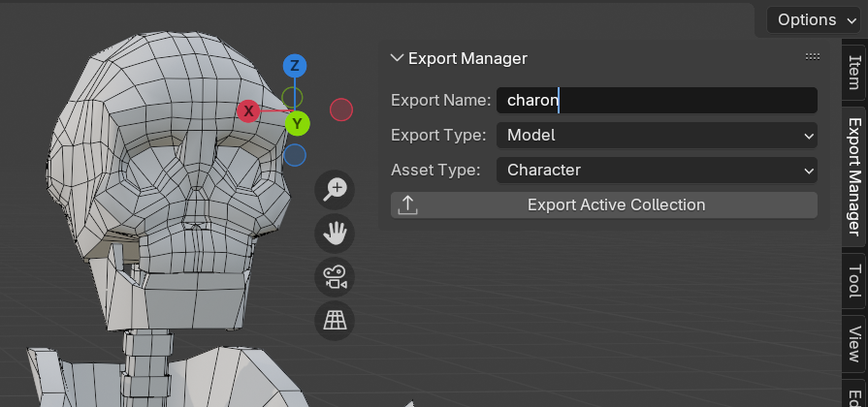Open the Options dropdown menu
This screenshot has height=407, width=868.
pyautogui.click(x=815, y=19)
